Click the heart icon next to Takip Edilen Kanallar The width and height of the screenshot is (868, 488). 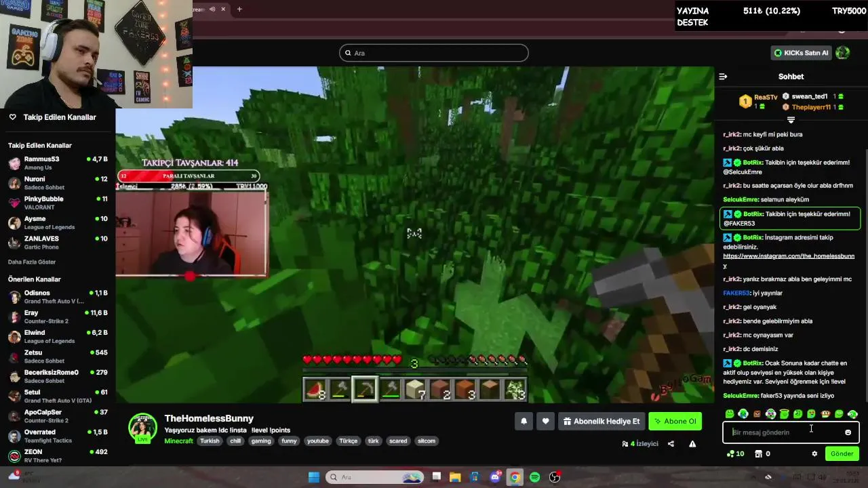12,117
